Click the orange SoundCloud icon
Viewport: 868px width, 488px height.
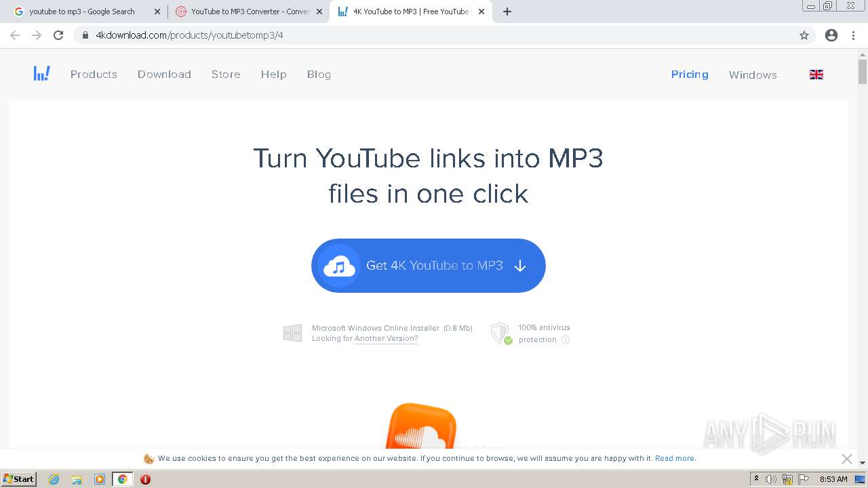(x=420, y=426)
